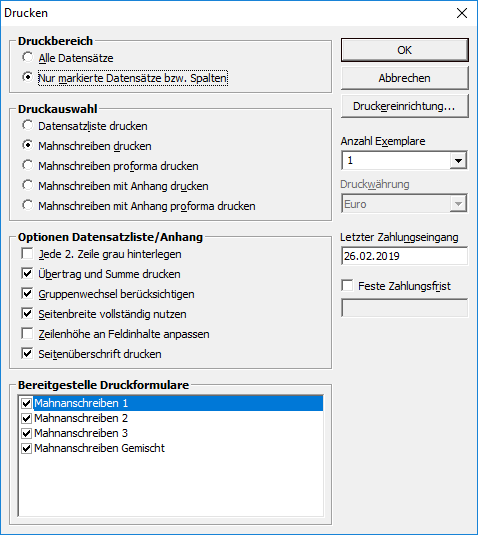Disable 'Gruppenwechsel berücksichtigen' checkbox
This screenshot has width=478, height=535.
tap(27, 293)
